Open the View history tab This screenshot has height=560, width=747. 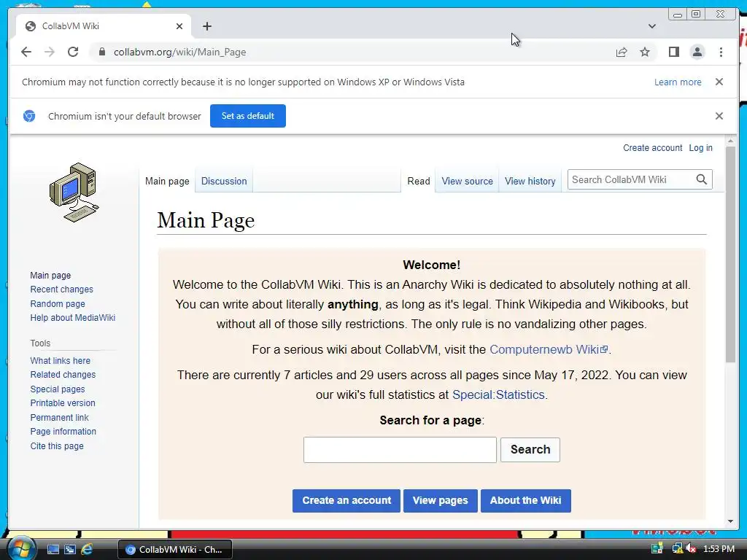530,181
